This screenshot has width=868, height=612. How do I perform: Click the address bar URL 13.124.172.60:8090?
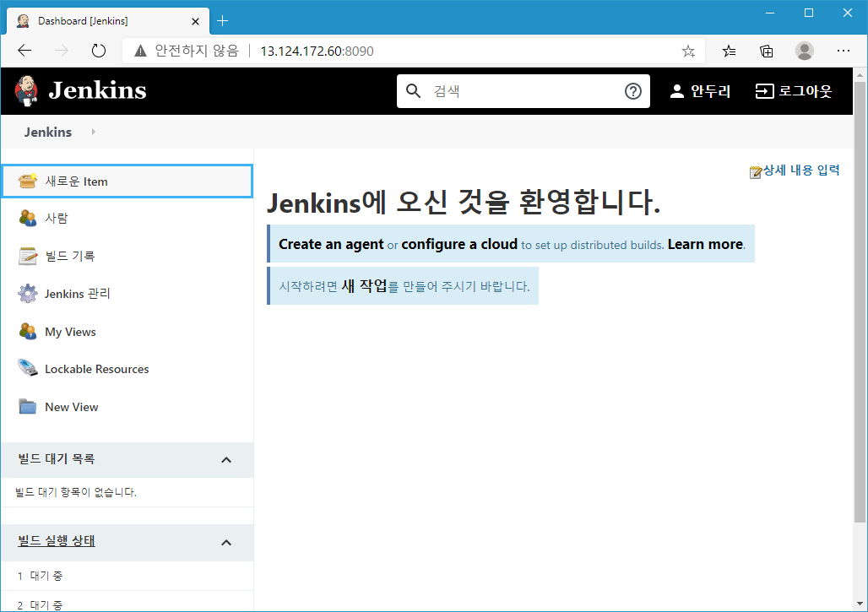(x=317, y=51)
